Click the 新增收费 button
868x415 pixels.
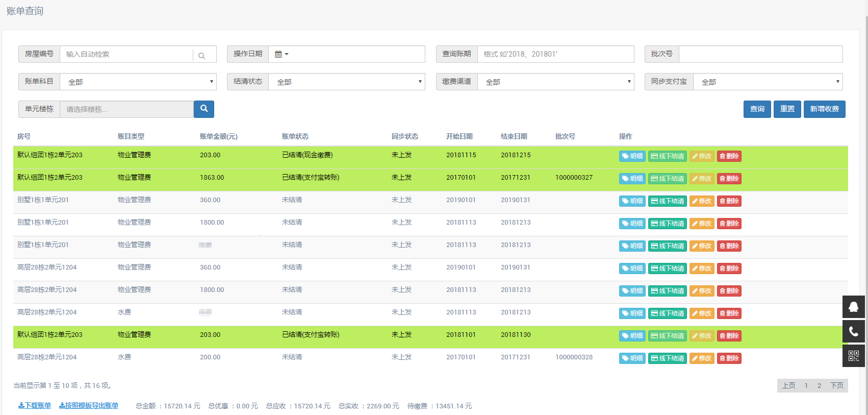click(x=825, y=109)
